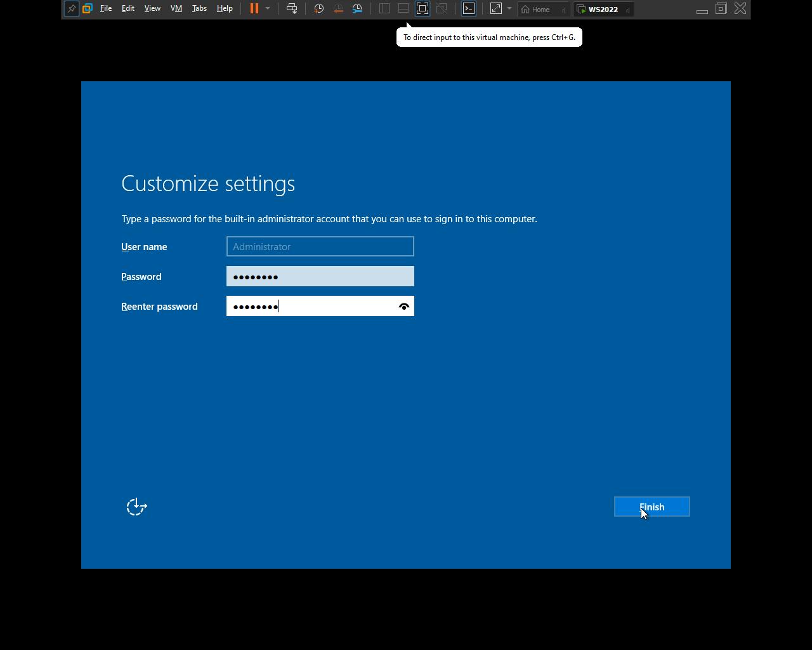812x650 pixels.
Task: Click the pin toolbar icon
Action: [71, 9]
